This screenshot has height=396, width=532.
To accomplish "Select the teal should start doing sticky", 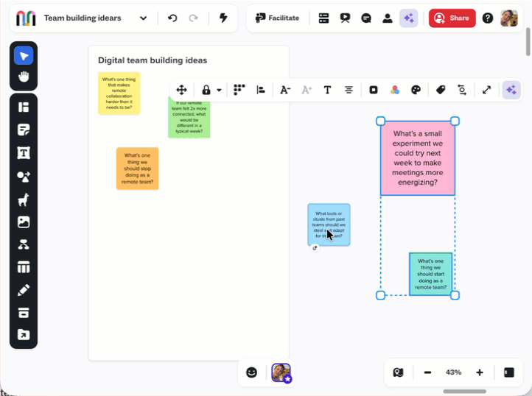I will 430,274.
